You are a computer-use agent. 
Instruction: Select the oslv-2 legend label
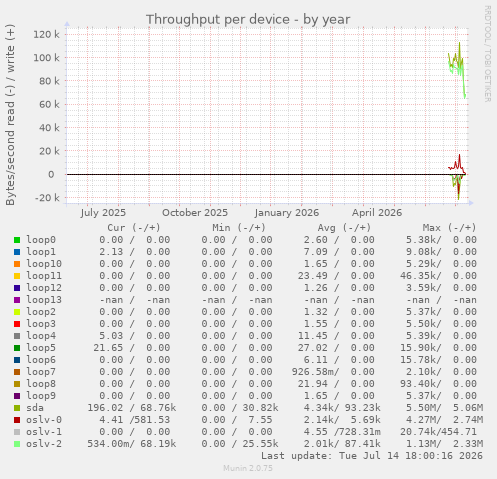click(44, 444)
